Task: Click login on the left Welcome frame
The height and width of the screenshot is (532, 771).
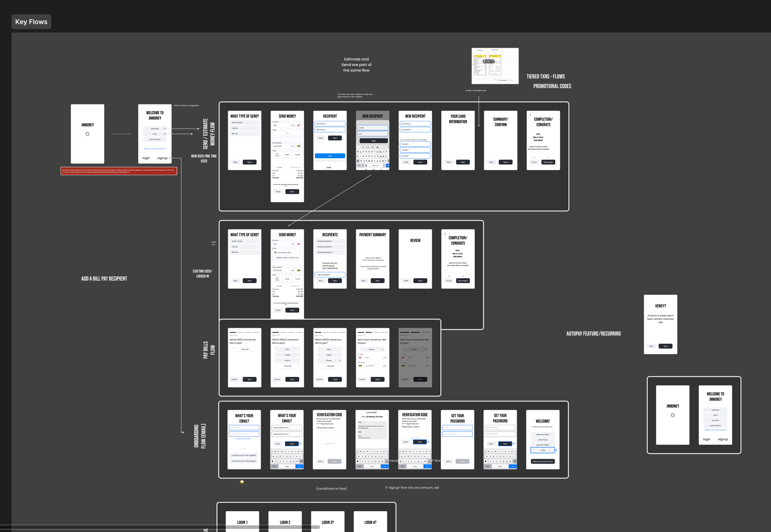Action: pyautogui.click(x=146, y=158)
